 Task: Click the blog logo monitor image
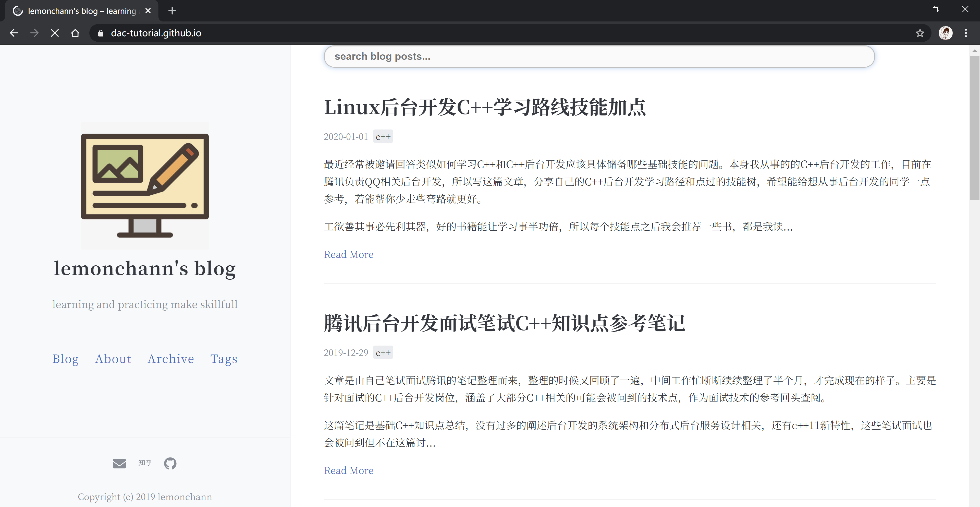pyautogui.click(x=145, y=186)
